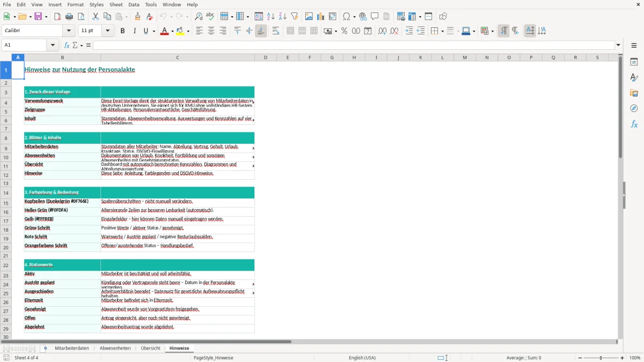Image resolution: width=644 pixels, height=362 pixels.
Task: Open Find & Replace icon
Action: [x=199, y=17]
